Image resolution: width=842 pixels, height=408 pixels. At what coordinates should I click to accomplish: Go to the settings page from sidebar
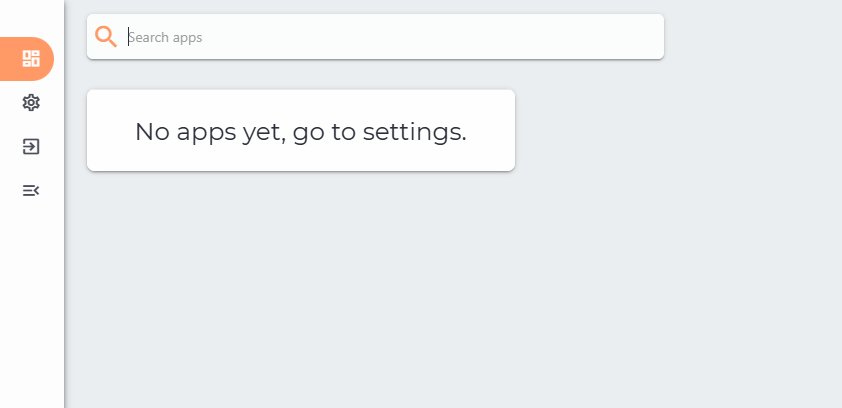(31, 103)
